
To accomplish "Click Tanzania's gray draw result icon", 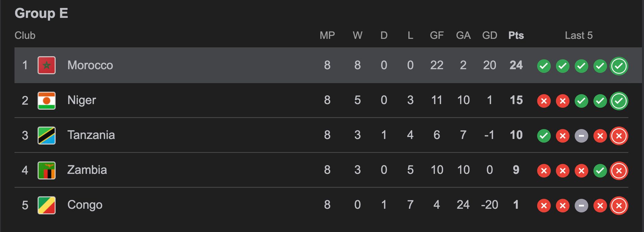I will (581, 136).
